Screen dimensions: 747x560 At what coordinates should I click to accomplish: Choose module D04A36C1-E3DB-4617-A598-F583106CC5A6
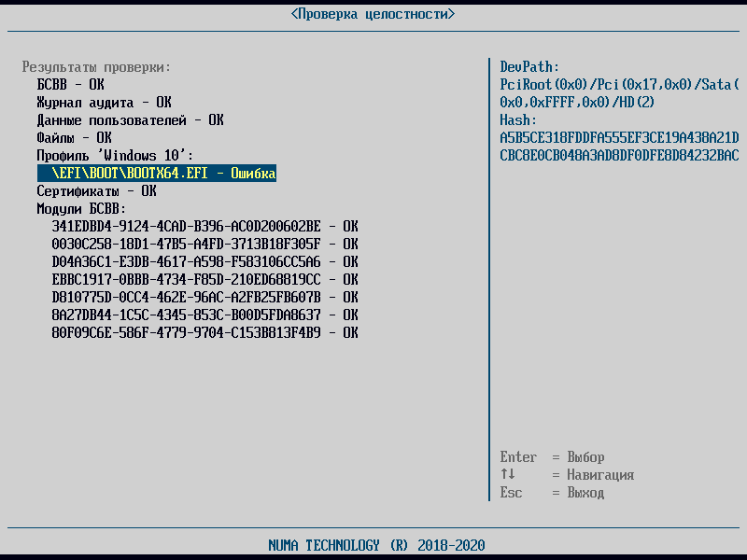pyautogui.click(x=204, y=262)
